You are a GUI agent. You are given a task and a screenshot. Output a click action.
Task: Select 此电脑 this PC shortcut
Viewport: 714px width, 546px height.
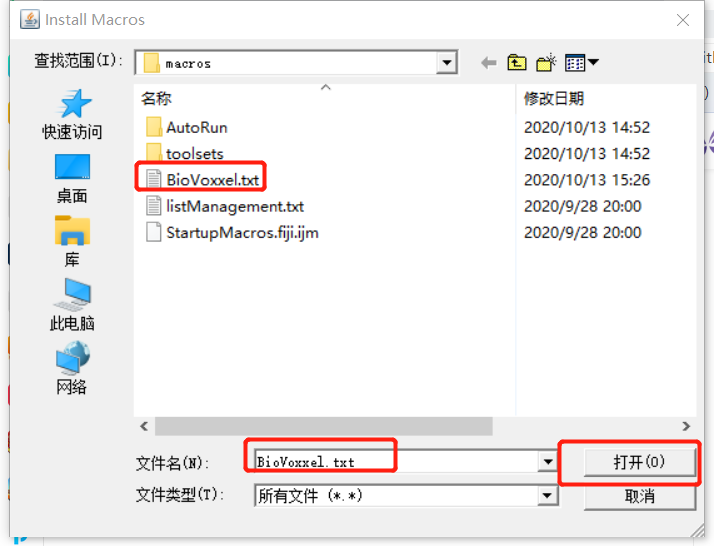pyautogui.click(x=72, y=305)
